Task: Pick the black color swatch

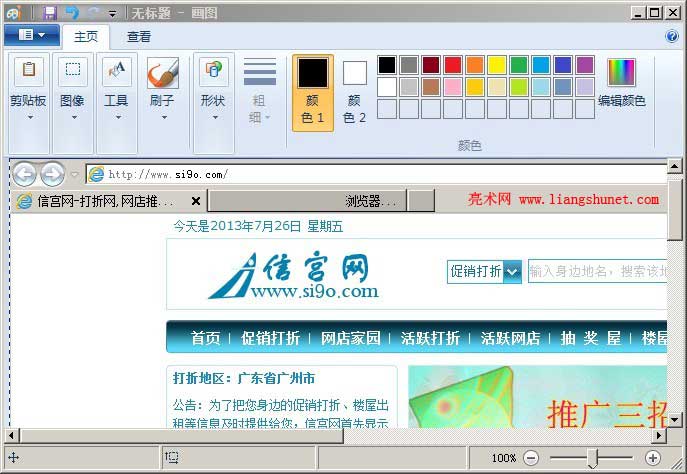Action: point(387,65)
